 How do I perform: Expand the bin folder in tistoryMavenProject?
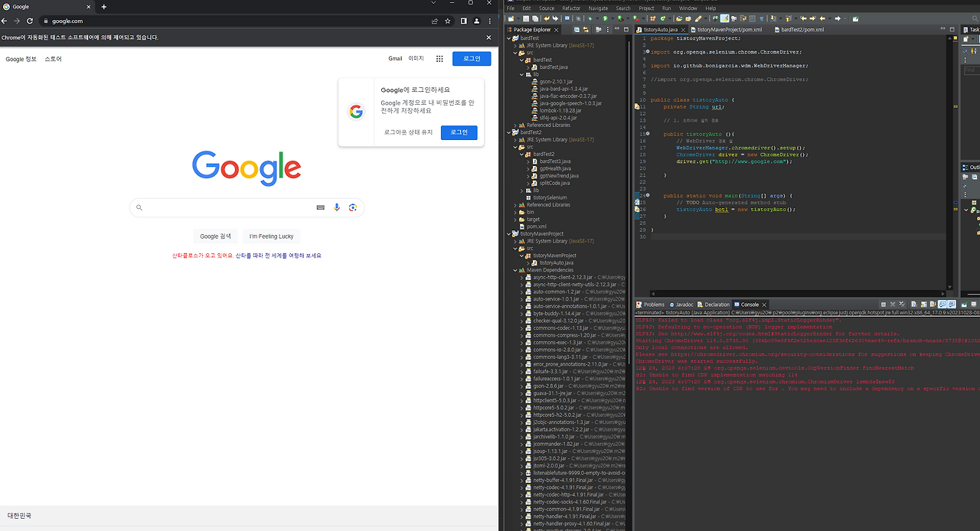(515, 212)
